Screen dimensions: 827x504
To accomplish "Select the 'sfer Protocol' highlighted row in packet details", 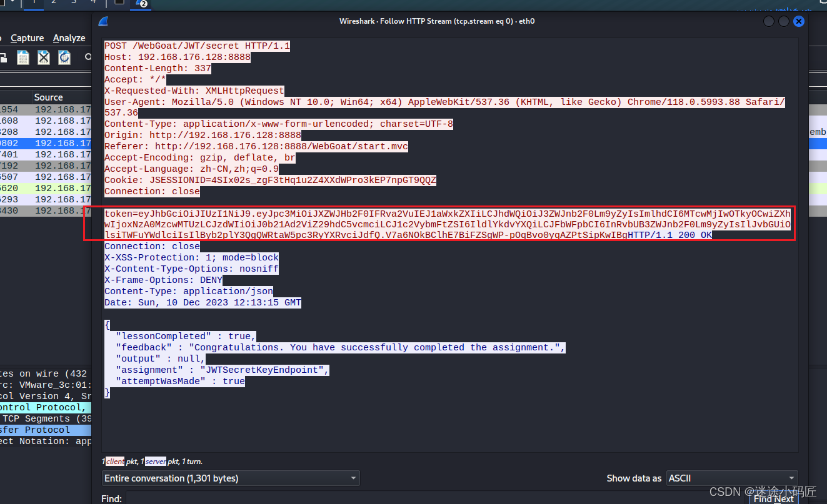I will 46,430.
